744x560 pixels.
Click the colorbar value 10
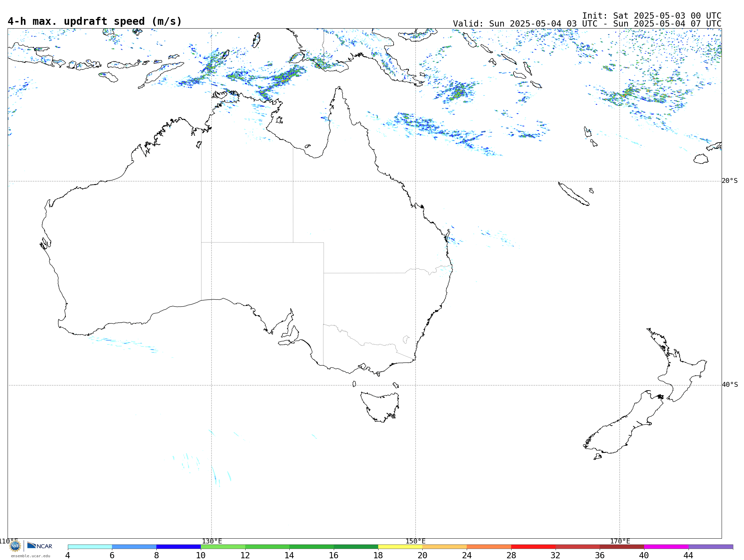201,555
